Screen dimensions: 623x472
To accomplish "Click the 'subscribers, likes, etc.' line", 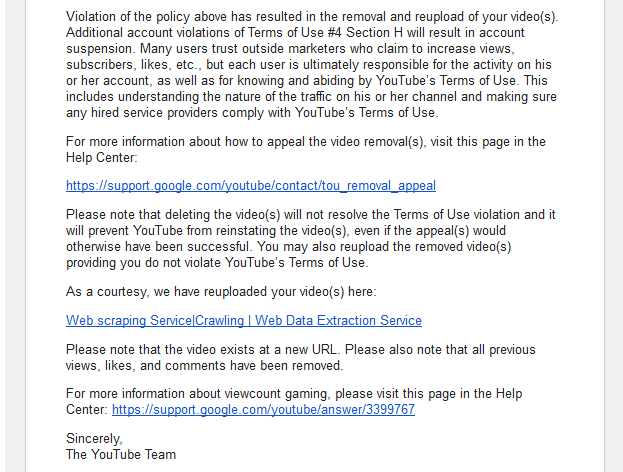I will tap(309, 65).
